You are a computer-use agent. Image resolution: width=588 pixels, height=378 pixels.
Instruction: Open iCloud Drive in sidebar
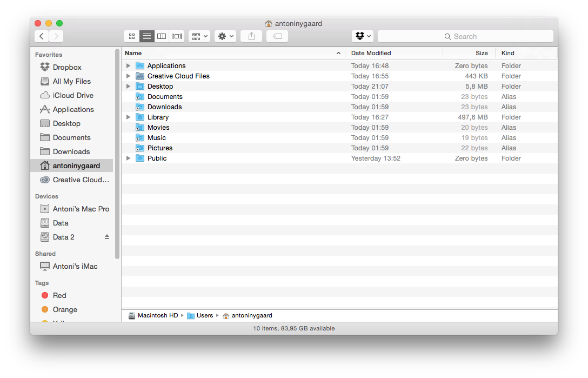pyautogui.click(x=72, y=95)
